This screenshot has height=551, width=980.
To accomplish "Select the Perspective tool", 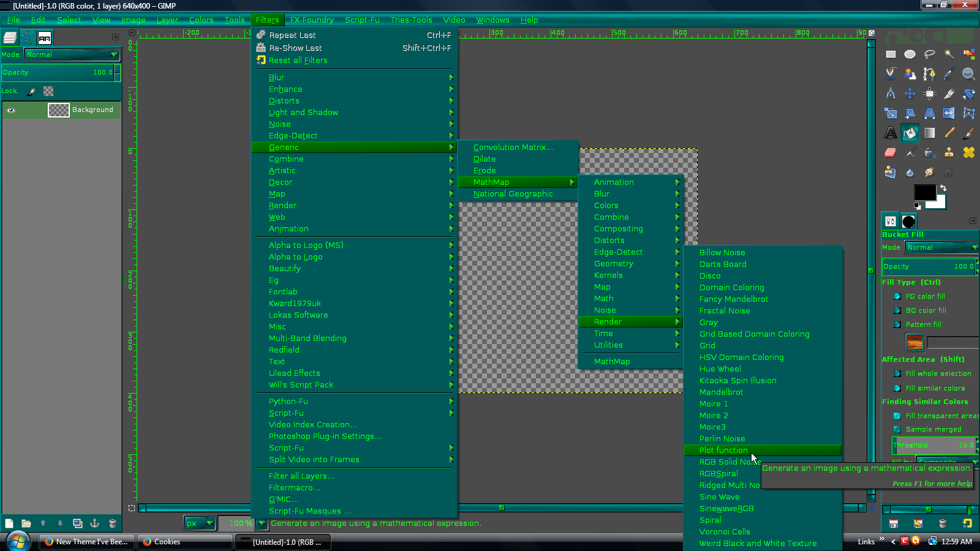I will tap(930, 113).
